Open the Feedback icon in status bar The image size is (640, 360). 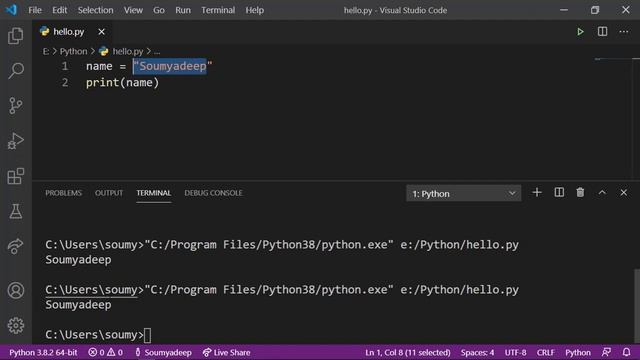(x=607, y=352)
